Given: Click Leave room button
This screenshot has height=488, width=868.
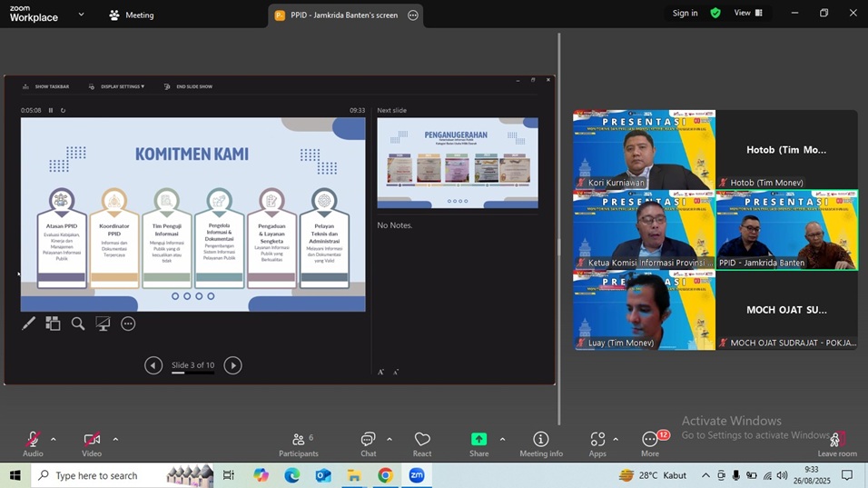Looking at the screenshot, I should [x=837, y=444].
